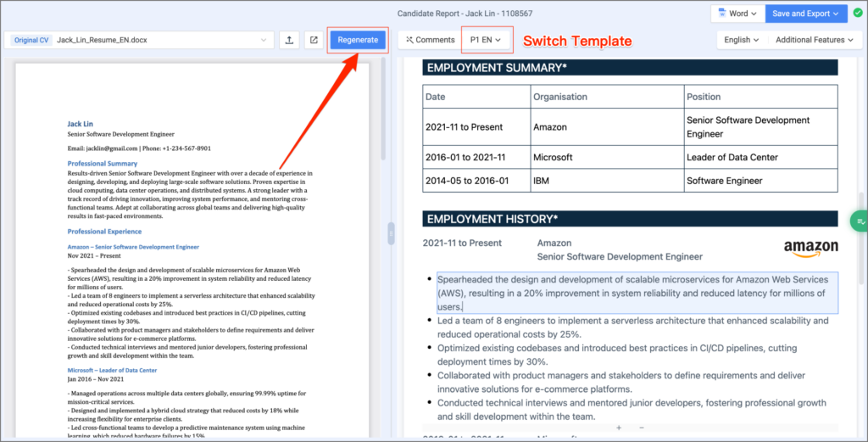This screenshot has width=868, height=442.
Task: Click 'Conducted technical interviews' report bullet
Action: (632, 409)
